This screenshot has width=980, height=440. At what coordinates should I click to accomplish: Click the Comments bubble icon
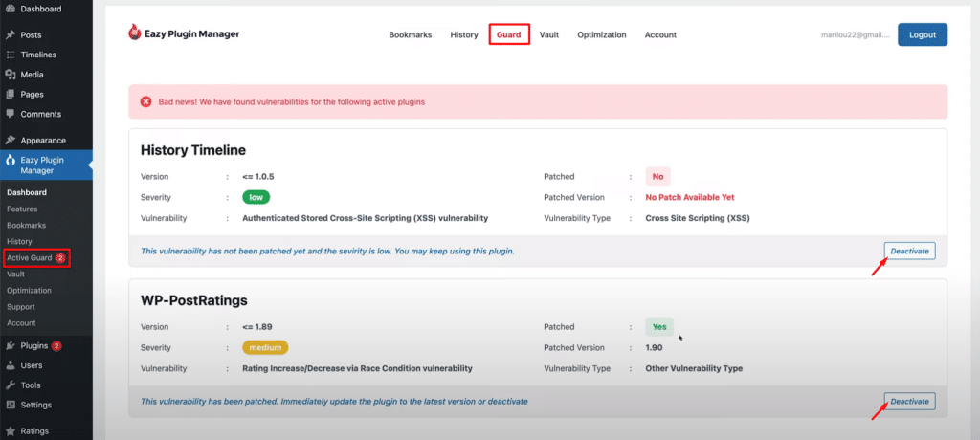(x=10, y=115)
